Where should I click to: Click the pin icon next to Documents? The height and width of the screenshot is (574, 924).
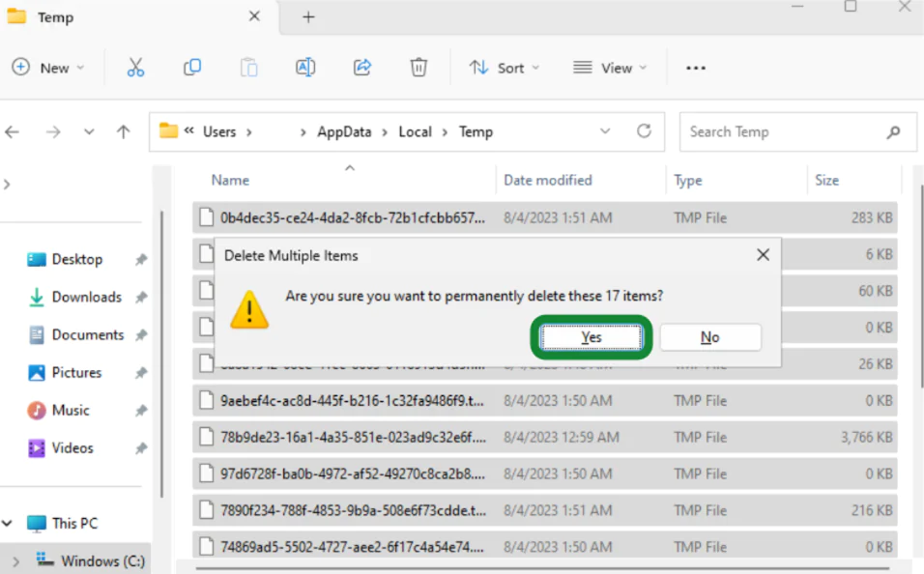pos(141,334)
